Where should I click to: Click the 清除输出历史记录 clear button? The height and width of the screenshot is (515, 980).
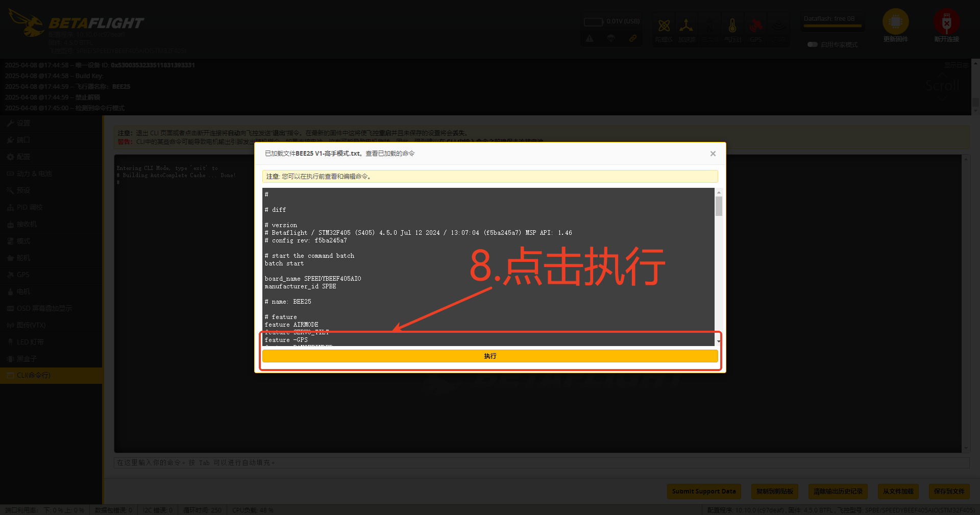coord(838,492)
